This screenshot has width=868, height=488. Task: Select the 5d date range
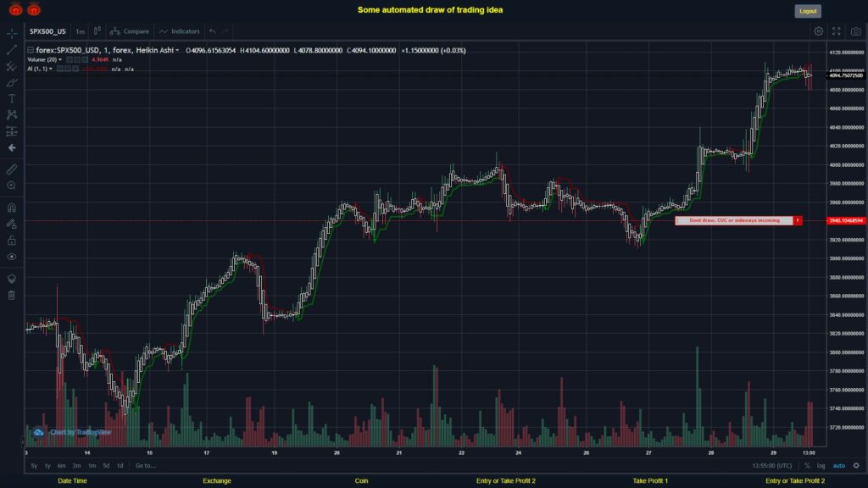point(106,466)
